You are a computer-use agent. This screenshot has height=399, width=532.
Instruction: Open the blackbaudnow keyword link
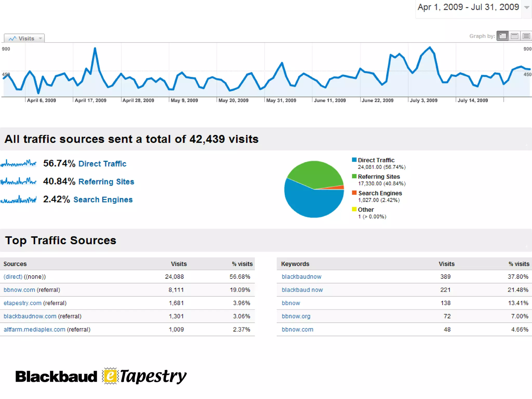tap(301, 277)
